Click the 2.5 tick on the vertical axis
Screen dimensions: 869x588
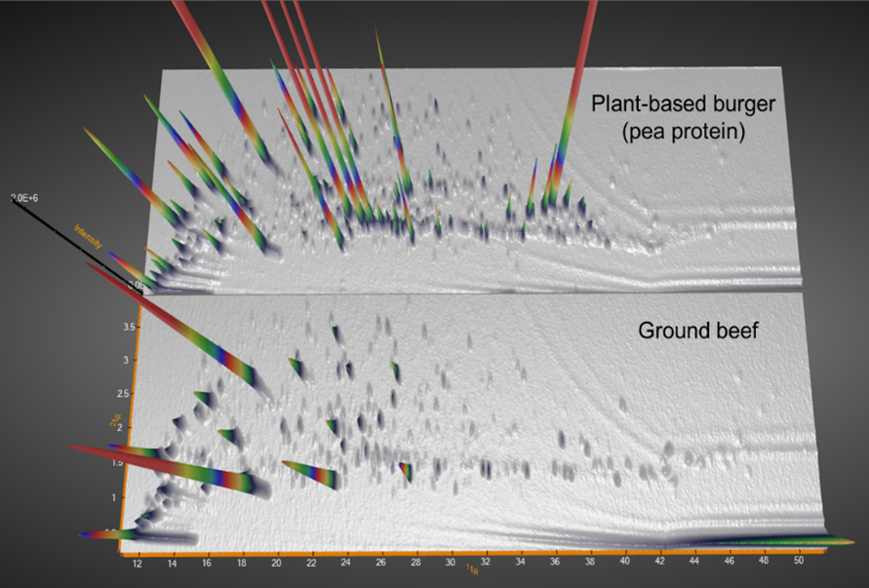pyautogui.click(x=125, y=394)
